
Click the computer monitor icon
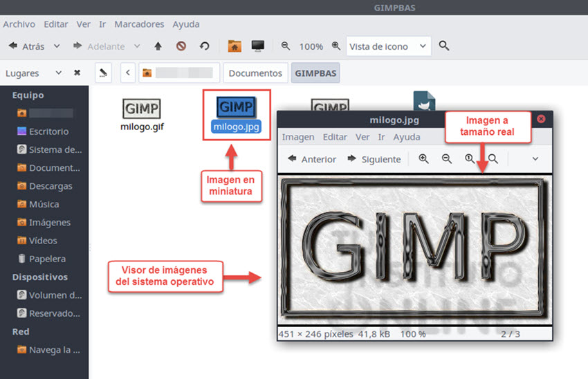pyautogui.click(x=257, y=46)
